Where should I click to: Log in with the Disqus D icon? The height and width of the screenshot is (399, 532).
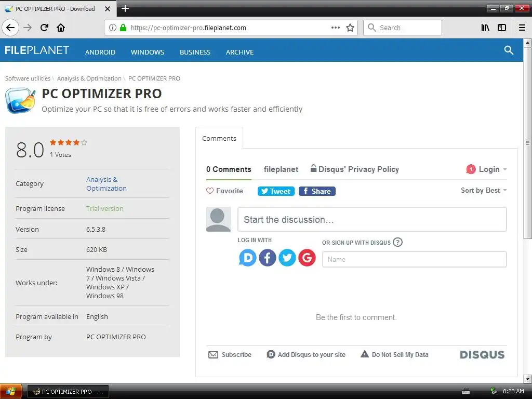[248, 258]
